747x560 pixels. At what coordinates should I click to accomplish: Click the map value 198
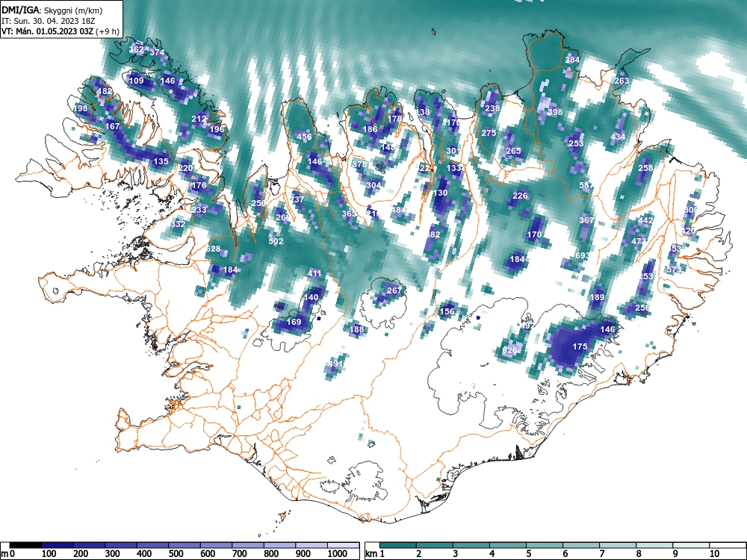click(81, 108)
